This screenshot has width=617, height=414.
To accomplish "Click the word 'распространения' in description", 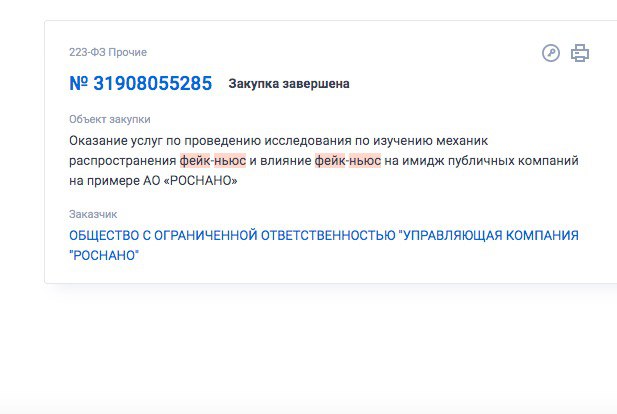I will 122,161.
